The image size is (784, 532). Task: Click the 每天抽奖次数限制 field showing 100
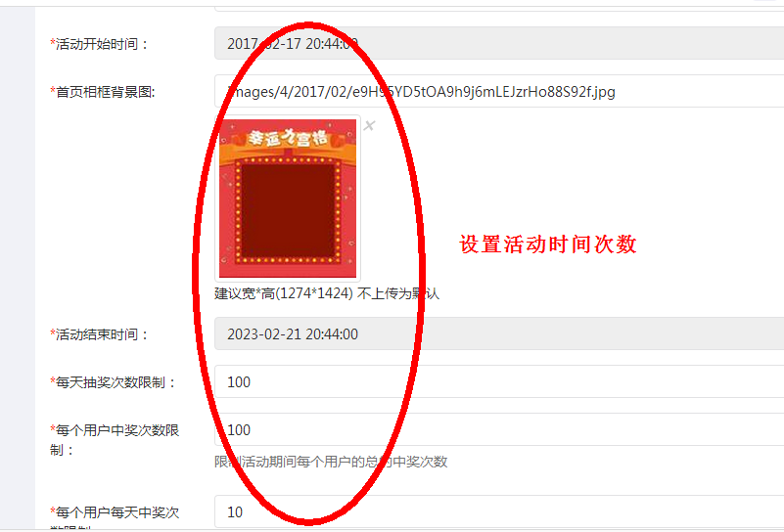coord(499,381)
